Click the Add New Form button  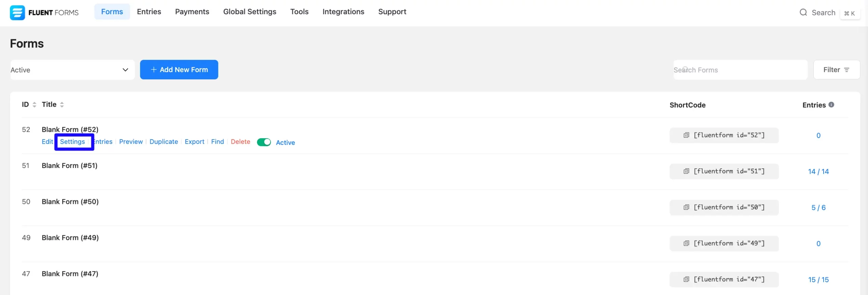pos(179,70)
